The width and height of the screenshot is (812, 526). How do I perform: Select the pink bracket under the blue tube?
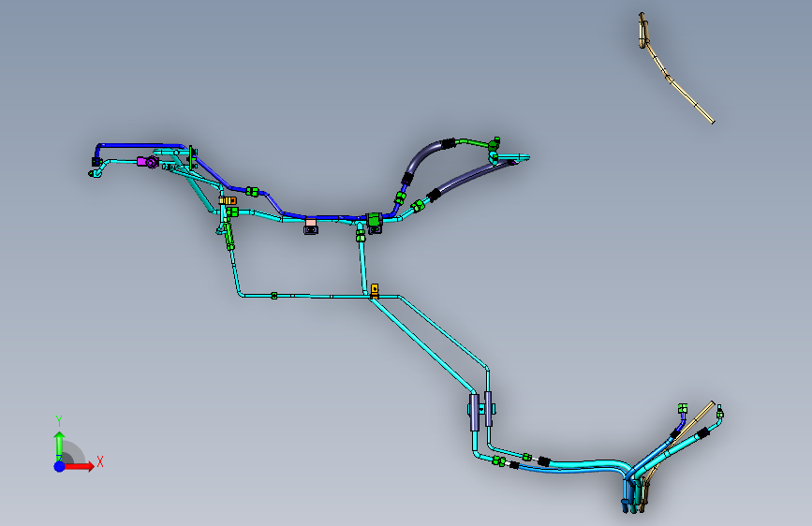tap(311, 225)
